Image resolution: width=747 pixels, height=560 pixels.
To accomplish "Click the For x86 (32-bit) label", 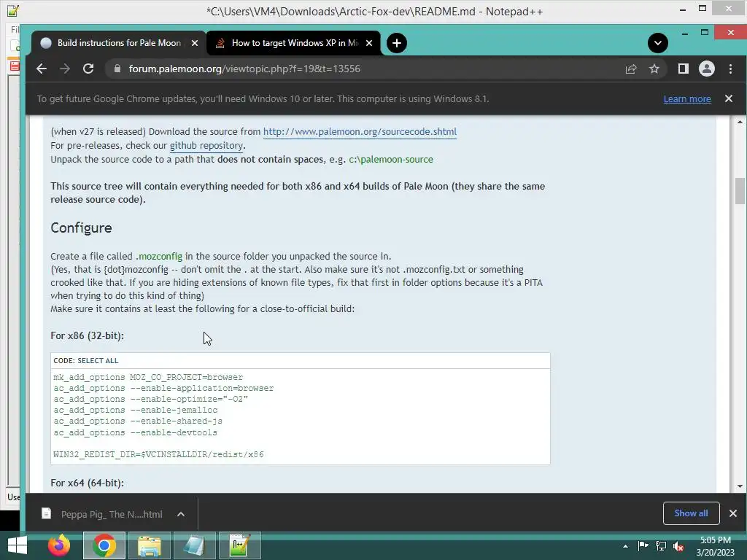I will (88, 335).
